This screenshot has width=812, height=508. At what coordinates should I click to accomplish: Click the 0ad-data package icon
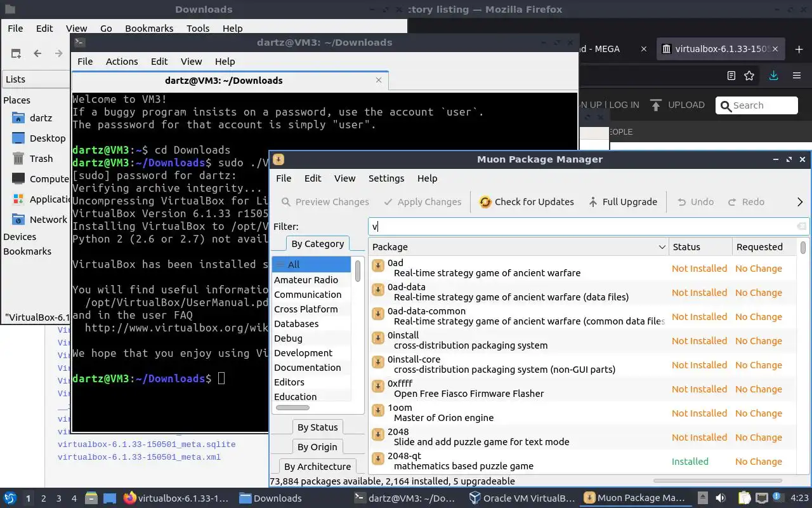[378, 290]
